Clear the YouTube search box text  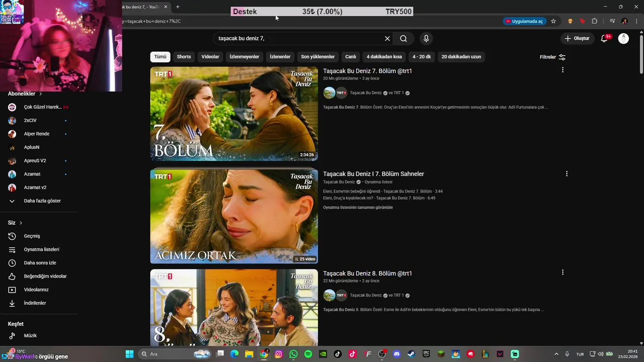coord(387,39)
